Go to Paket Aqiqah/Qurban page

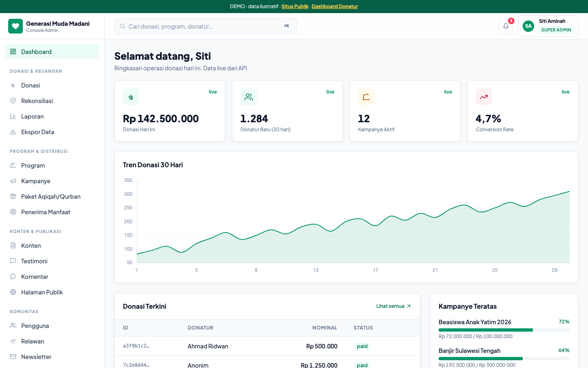tap(52, 196)
